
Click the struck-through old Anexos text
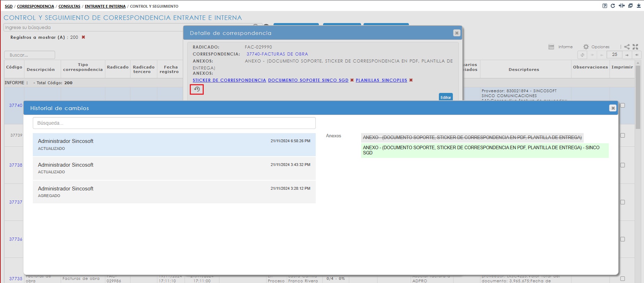tap(472, 137)
